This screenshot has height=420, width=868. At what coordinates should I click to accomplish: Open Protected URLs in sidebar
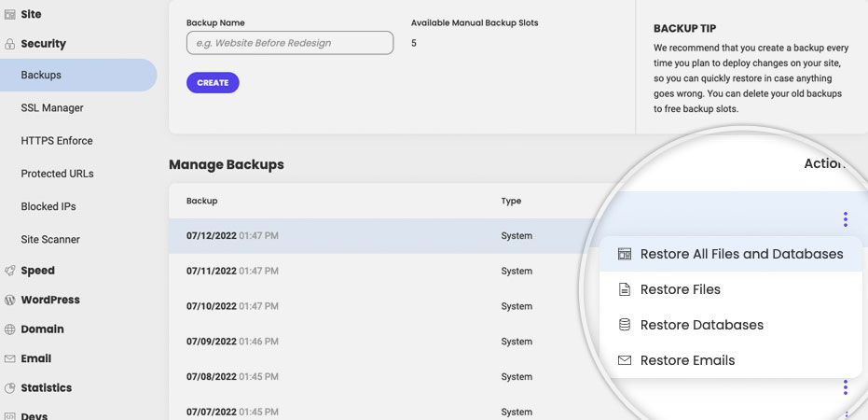coord(57,174)
